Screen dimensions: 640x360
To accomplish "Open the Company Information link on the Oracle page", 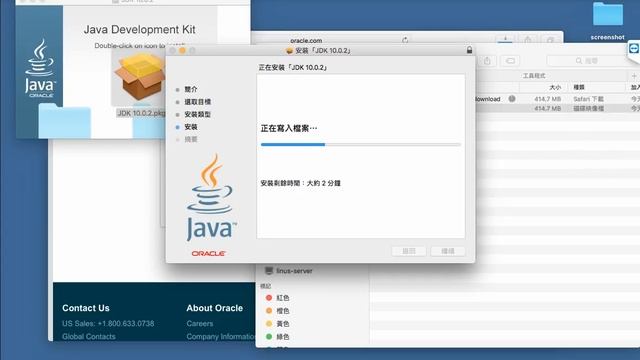I will (220, 336).
